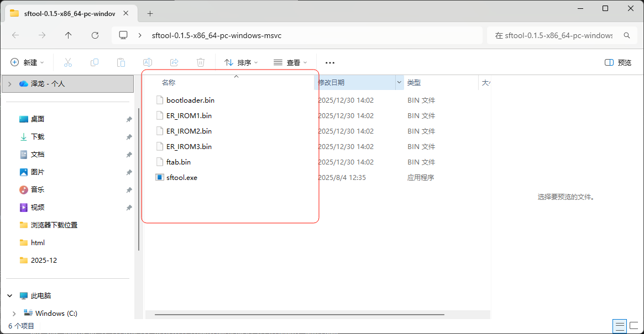Switch to details view layout icon
Viewport: 644px width, 334px height.
(620, 326)
